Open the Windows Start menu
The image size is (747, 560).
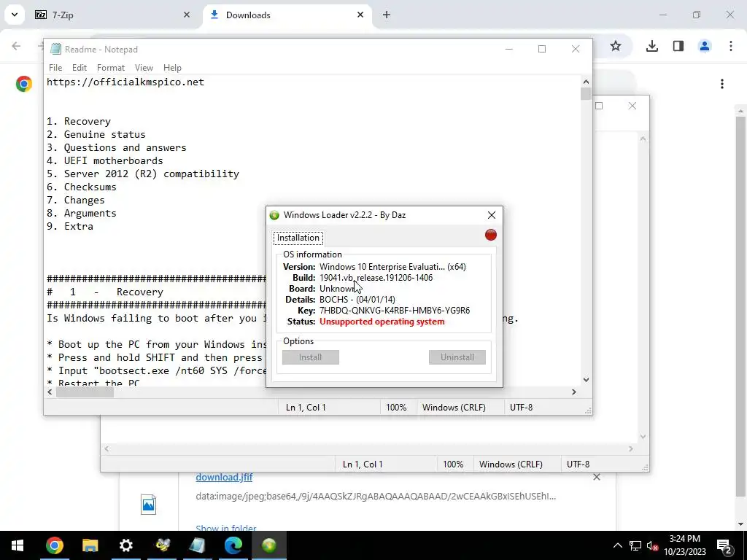18,545
